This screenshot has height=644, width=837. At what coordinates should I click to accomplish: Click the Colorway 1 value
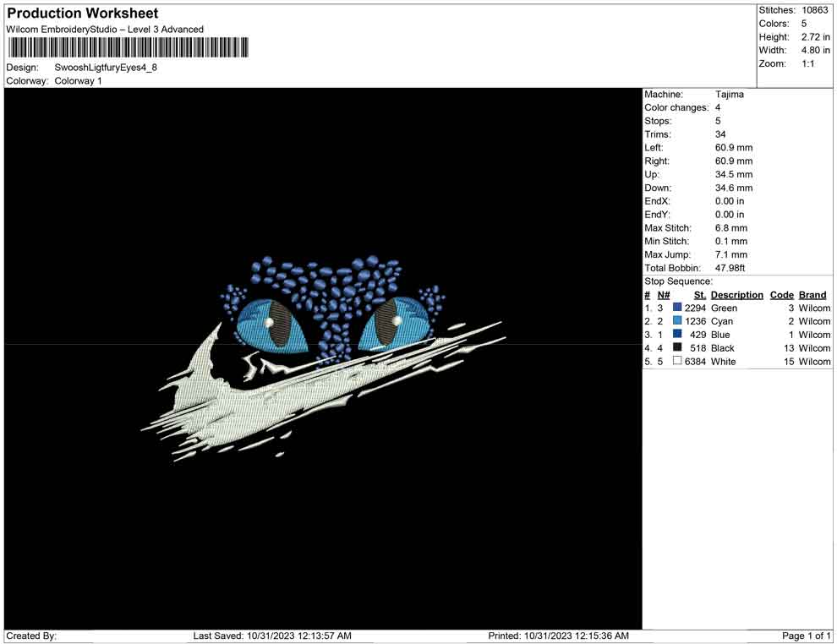tap(78, 81)
